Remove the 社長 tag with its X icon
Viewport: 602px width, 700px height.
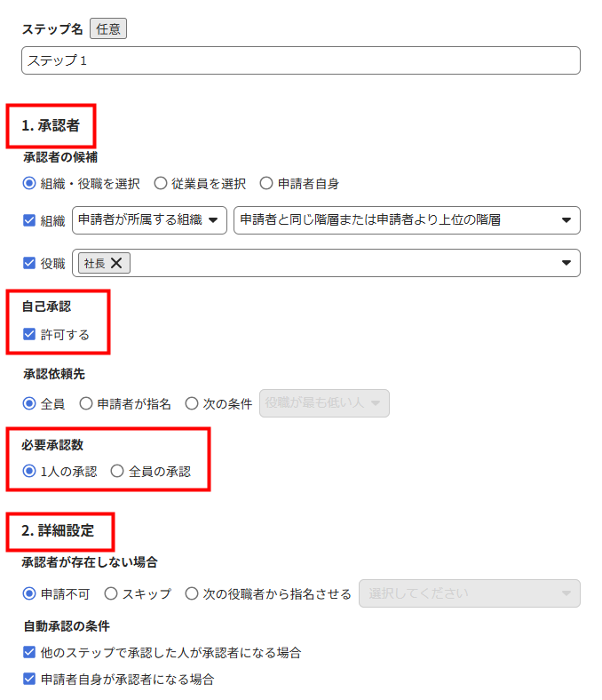(116, 264)
